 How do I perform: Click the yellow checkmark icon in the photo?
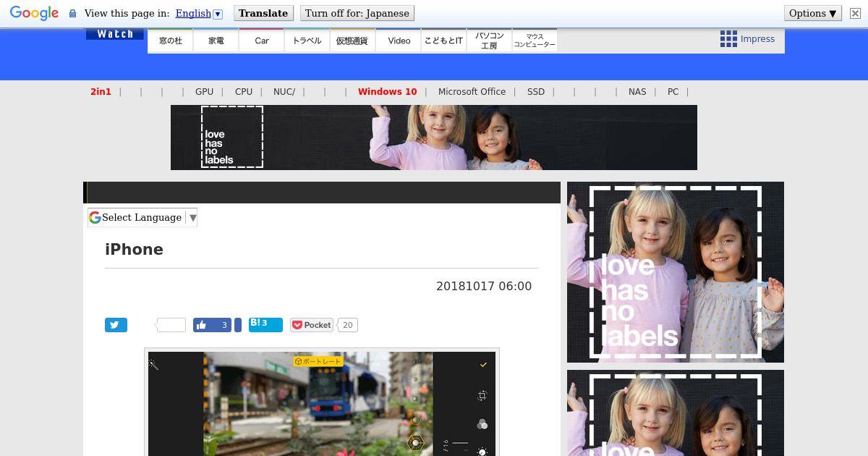pyautogui.click(x=483, y=364)
